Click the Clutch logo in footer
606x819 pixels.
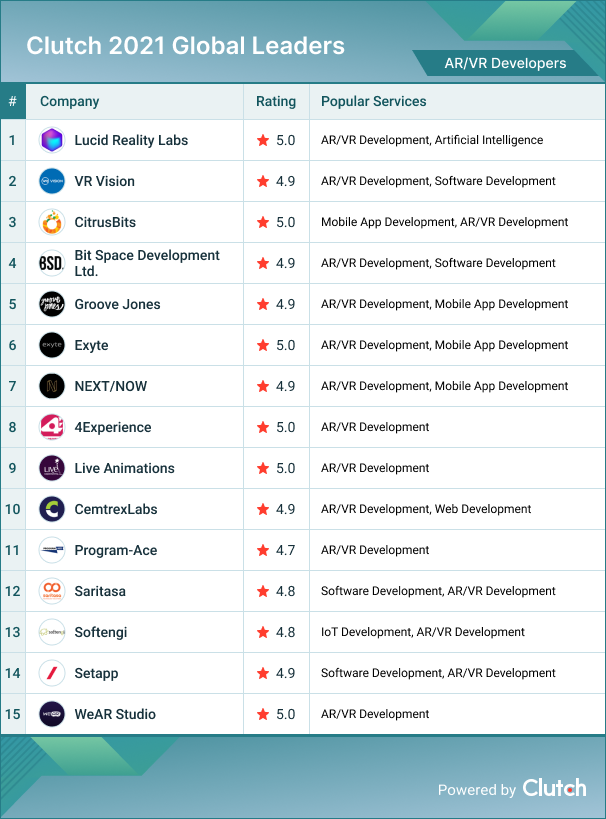coord(554,788)
